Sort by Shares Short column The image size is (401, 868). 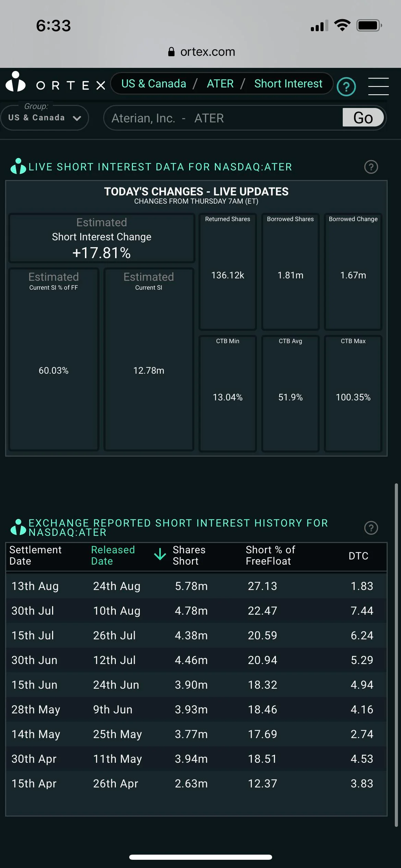point(189,555)
